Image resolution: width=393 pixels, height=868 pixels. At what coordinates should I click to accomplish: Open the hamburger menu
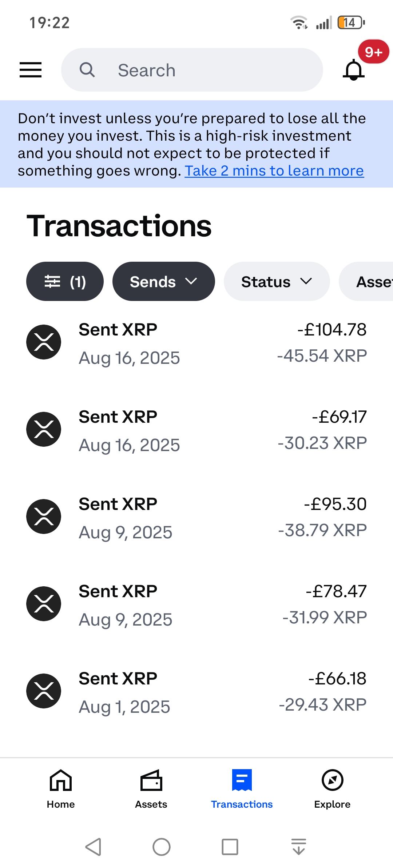(31, 70)
